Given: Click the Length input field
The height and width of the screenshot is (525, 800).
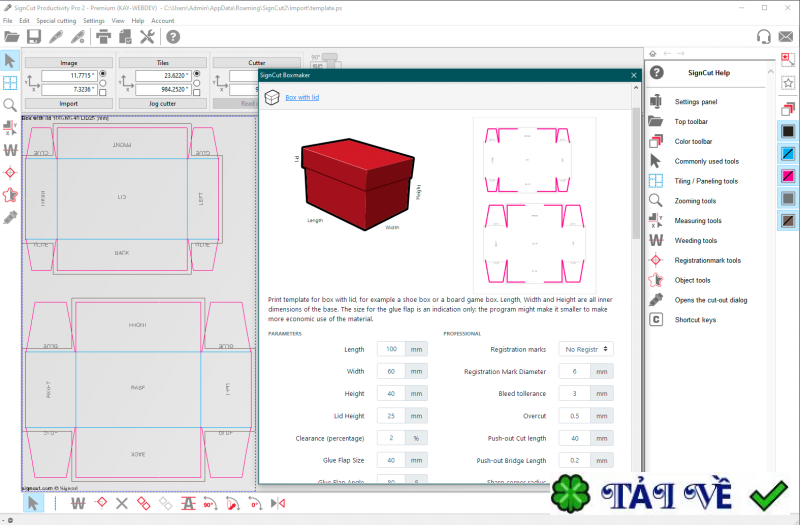Looking at the screenshot, I should pyautogui.click(x=390, y=349).
